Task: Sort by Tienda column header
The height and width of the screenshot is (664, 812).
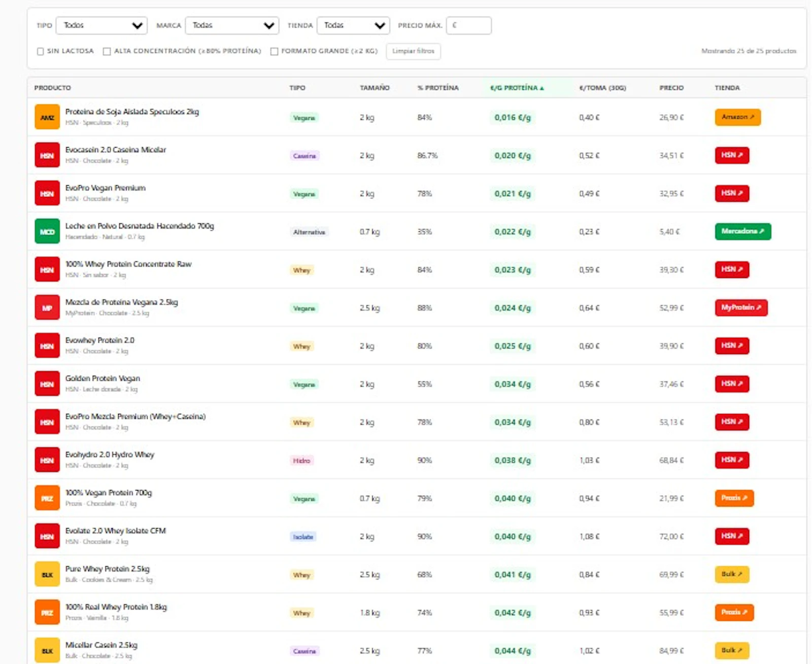Action: pyautogui.click(x=727, y=88)
